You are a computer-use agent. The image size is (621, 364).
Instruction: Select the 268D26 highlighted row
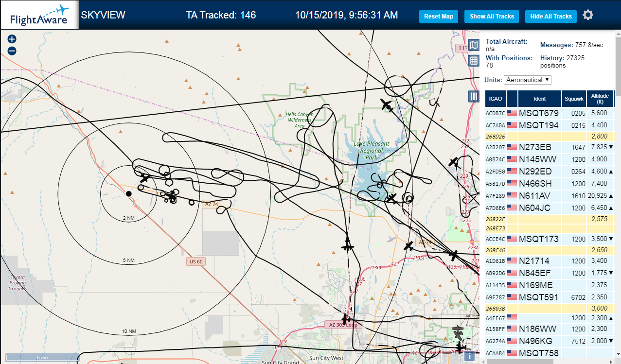(550, 136)
